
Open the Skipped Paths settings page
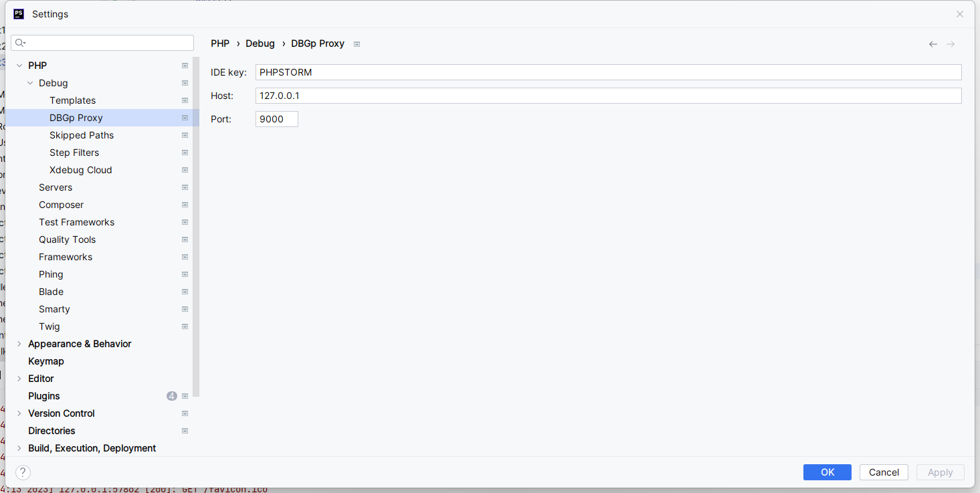[82, 135]
